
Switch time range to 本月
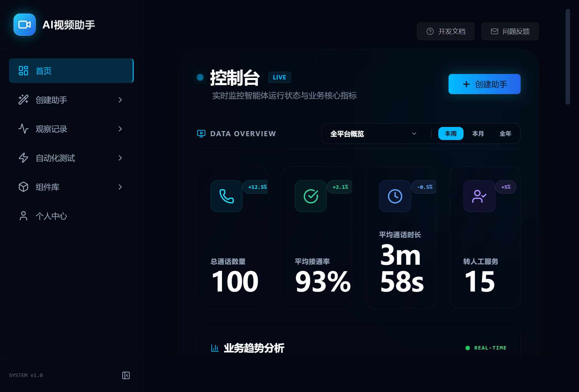478,134
